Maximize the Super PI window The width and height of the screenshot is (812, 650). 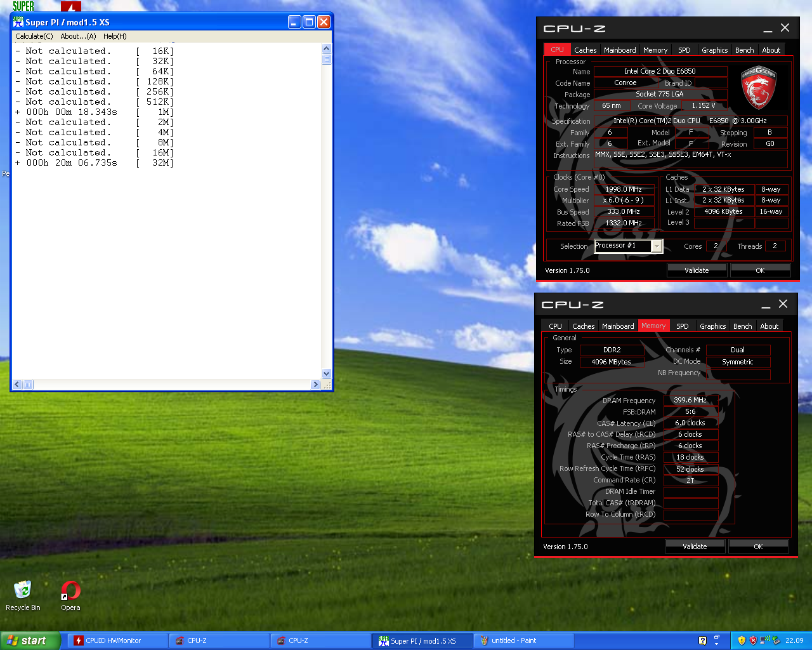pyautogui.click(x=309, y=22)
